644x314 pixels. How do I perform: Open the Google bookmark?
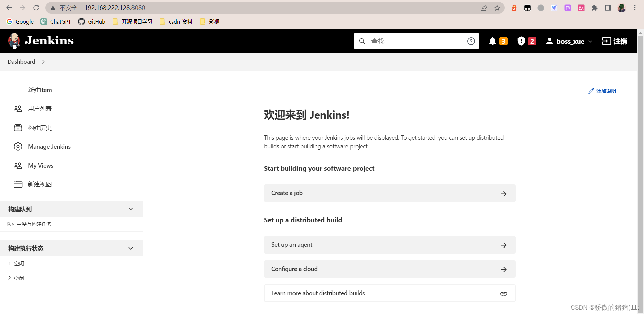click(x=20, y=21)
